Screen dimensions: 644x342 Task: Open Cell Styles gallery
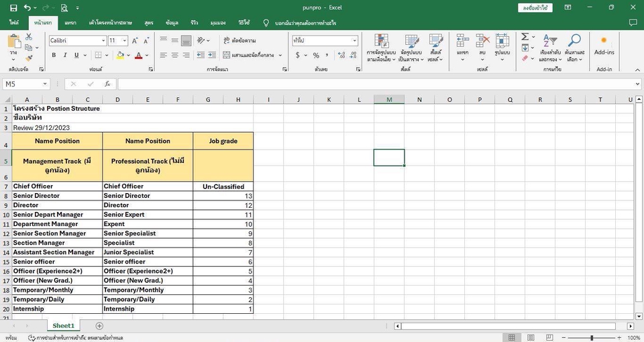[x=435, y=48]
